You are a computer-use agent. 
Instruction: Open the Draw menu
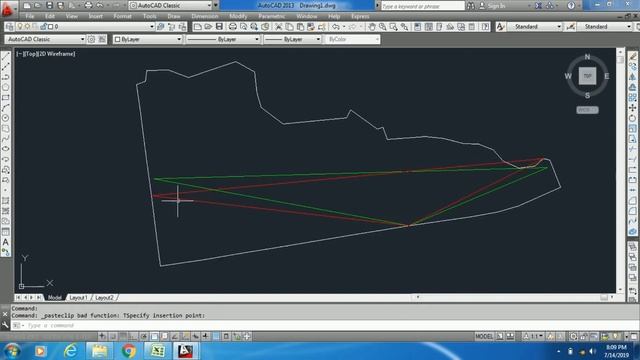tap(174, 16)
